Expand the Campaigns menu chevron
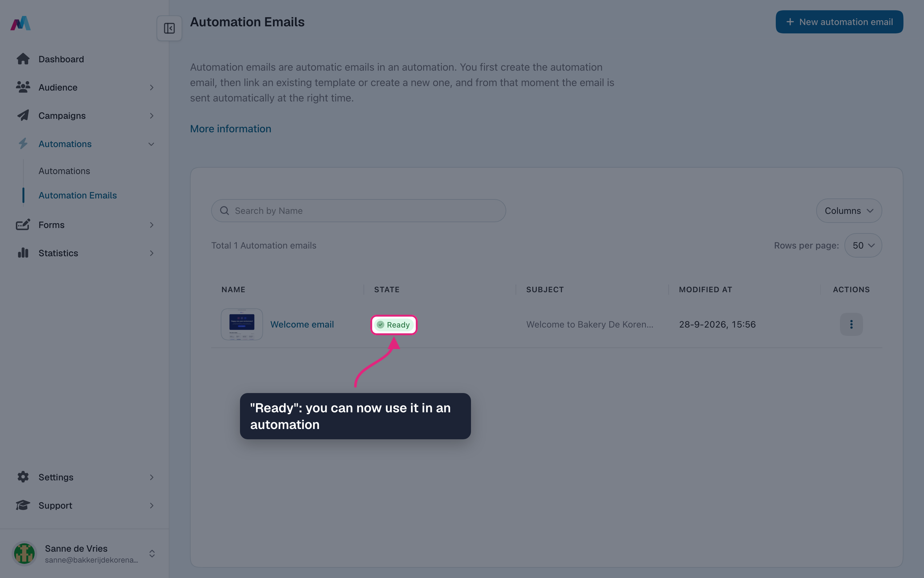 (151, 116)
